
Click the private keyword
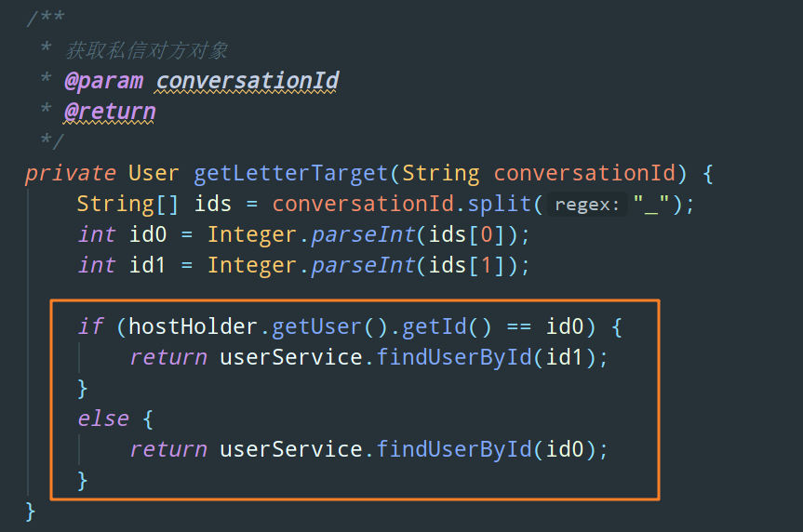[x=71, y=173]
